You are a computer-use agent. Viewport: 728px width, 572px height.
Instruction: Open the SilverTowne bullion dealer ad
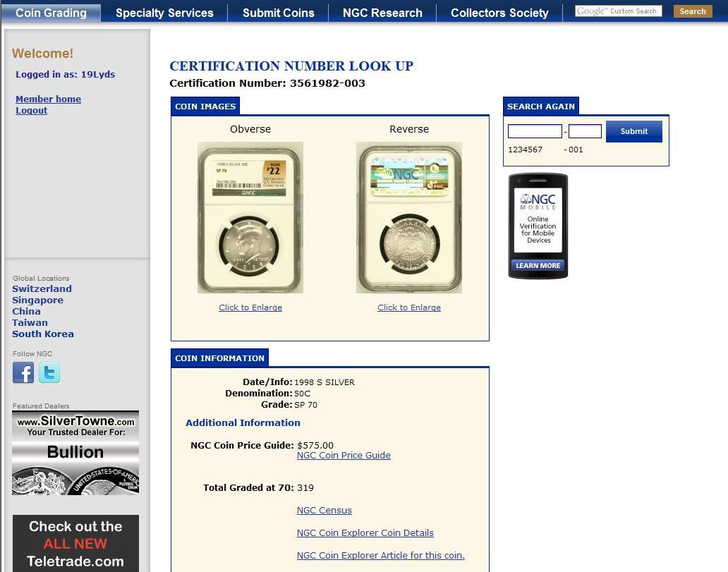75,453
